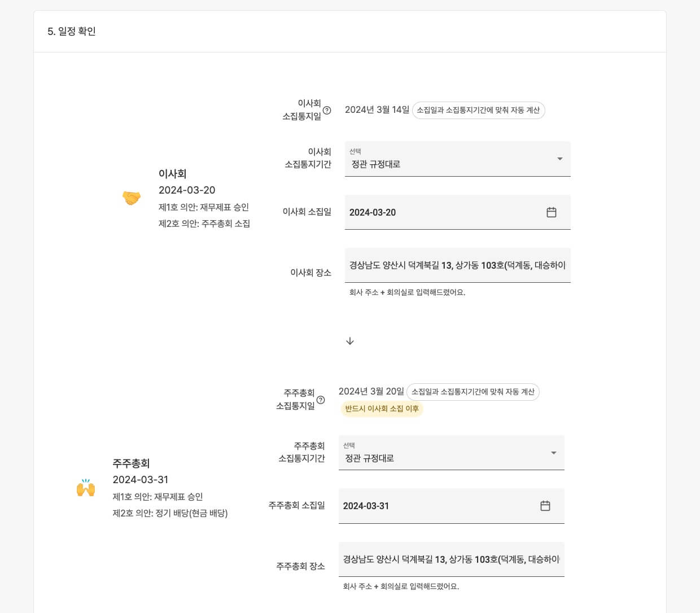Click the 이사회 소집일 date field
Viewport: 700px width, 613px height.
click(x=440, y=212)
